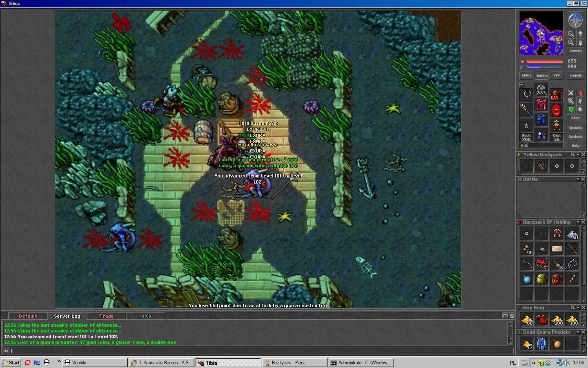The image size is (588, 368).
Task: Enable offensive fighting mode
Action: pos(571,93)
